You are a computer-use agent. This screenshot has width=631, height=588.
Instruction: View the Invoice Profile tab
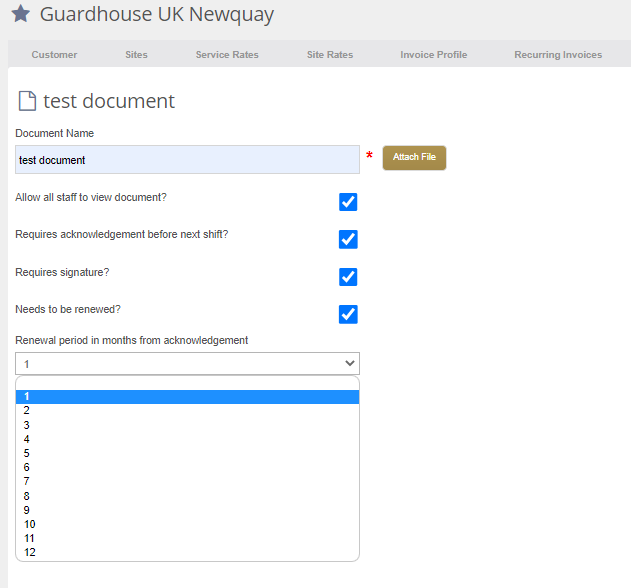[x=434, y=55]
